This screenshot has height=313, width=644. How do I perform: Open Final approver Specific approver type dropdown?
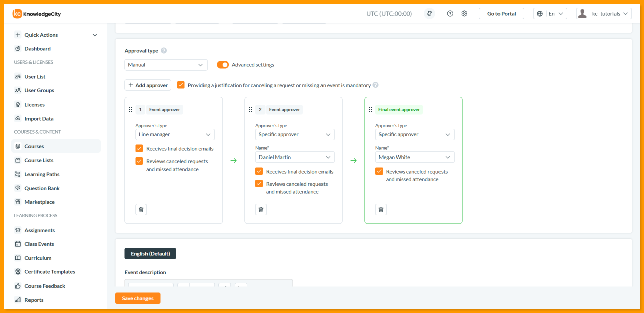415,134
